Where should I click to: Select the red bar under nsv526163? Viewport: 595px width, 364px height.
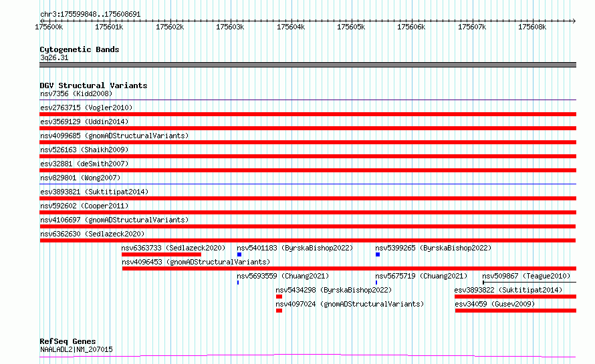(x=308, y=156)
